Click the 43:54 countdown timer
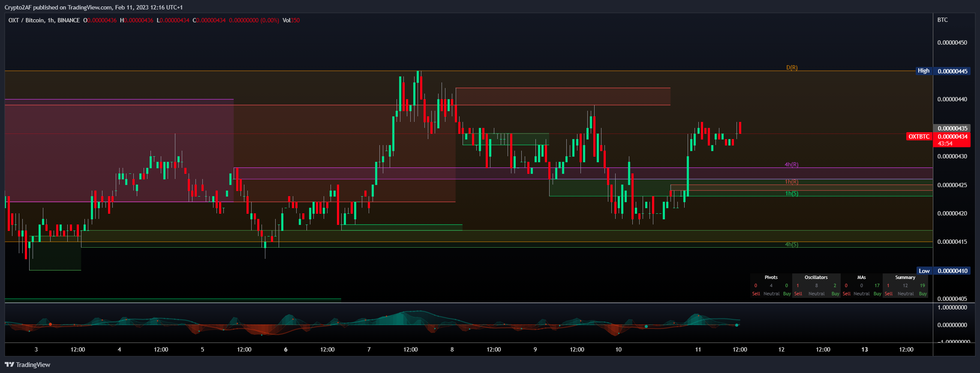The height and width of the screenshot is (373, 980). click(945, 143)
